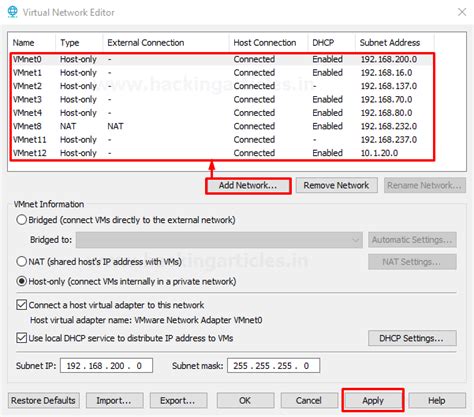This screenshot has width=474, height=417.
Task: Click the Virtual Network Editor globe icon
Action: tap(12, 12)
